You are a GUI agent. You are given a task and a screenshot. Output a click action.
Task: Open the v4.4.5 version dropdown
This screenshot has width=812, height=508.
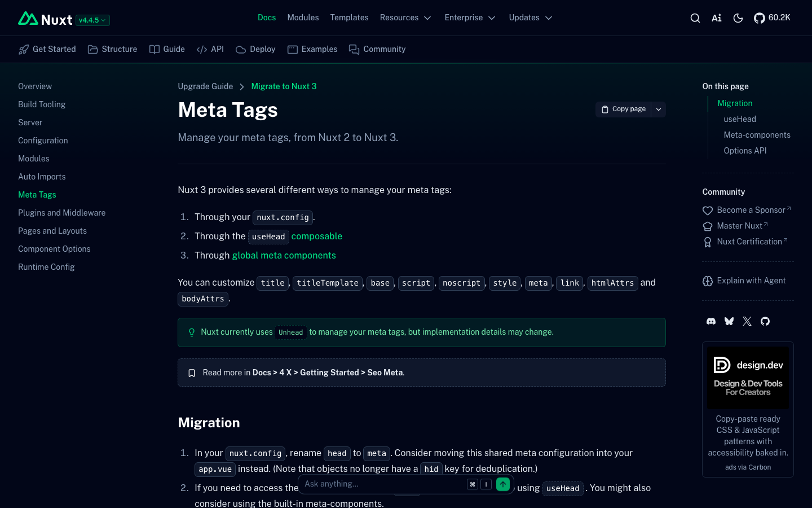click(92, 20)
